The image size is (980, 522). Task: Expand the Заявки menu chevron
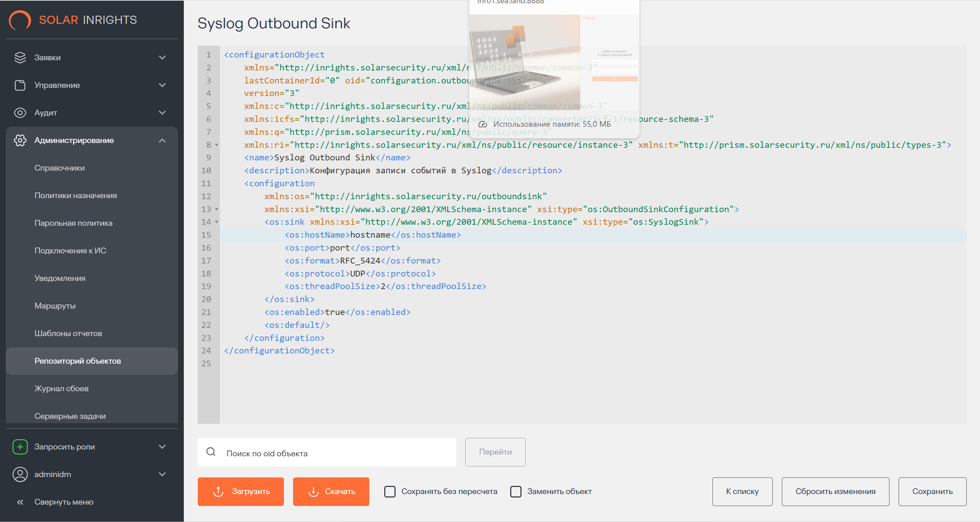coord(162,58)
